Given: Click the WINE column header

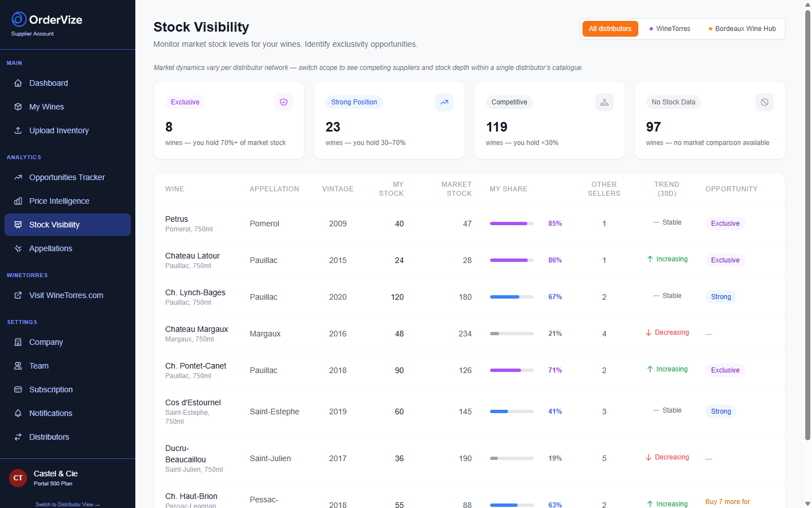Looking at the screenshot, I should click(x=175, y=189).
